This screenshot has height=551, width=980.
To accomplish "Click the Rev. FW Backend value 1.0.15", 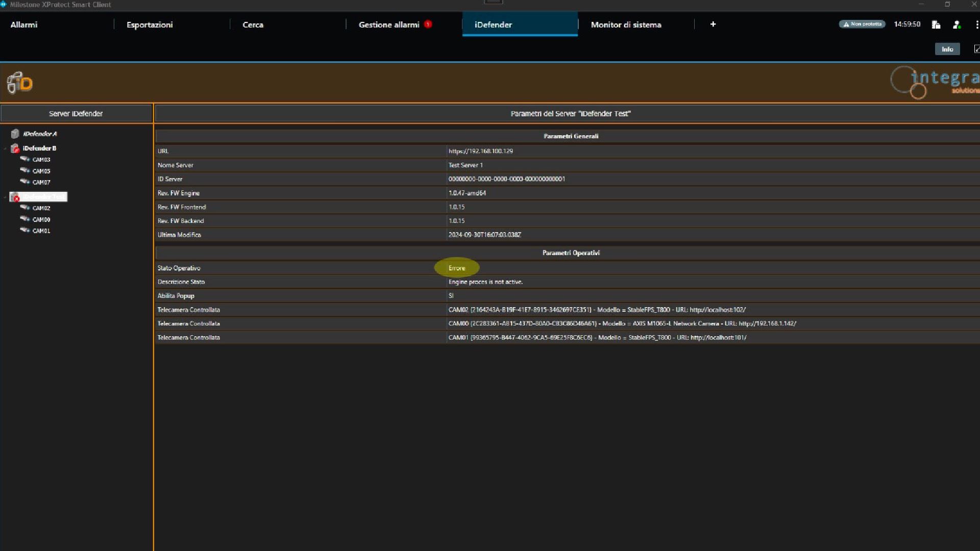I will pyautogui.click(x=456, y=221).
